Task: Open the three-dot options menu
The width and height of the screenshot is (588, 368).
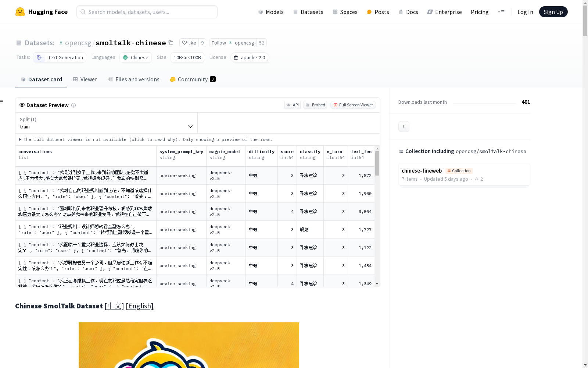Action: click(404, 127)
